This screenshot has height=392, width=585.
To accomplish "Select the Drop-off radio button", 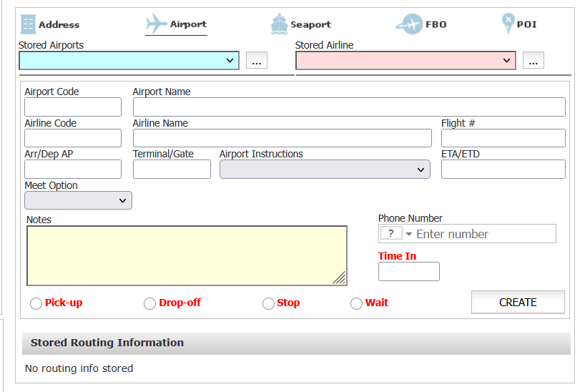I will [x=149, y=303].
